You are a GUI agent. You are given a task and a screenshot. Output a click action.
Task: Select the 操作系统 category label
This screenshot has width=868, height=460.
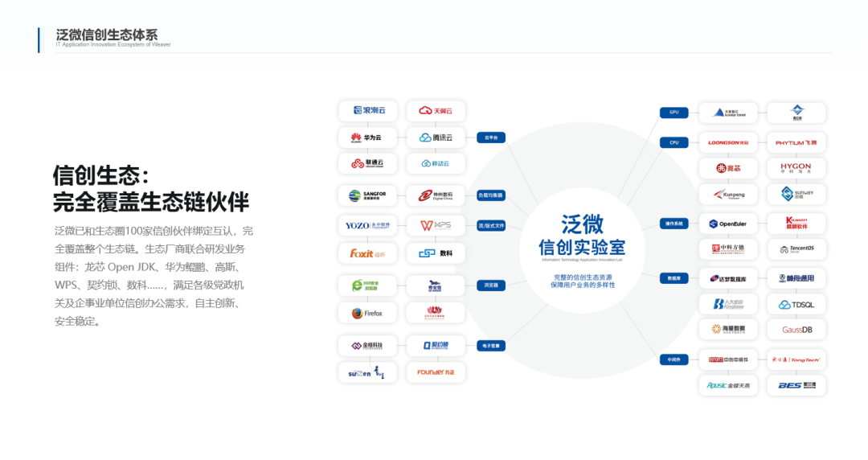[x=674, y=224]
